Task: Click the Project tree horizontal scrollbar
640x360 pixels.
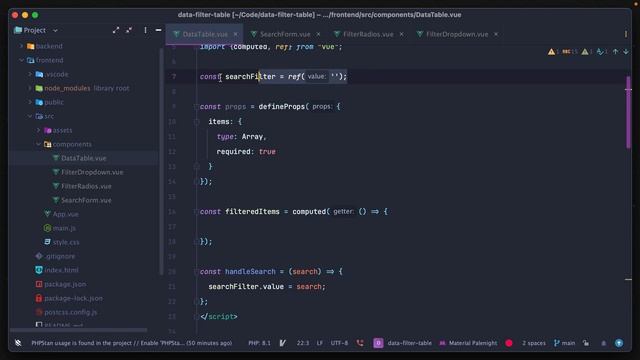Action: pyautogui.click(x=78, y=330)
